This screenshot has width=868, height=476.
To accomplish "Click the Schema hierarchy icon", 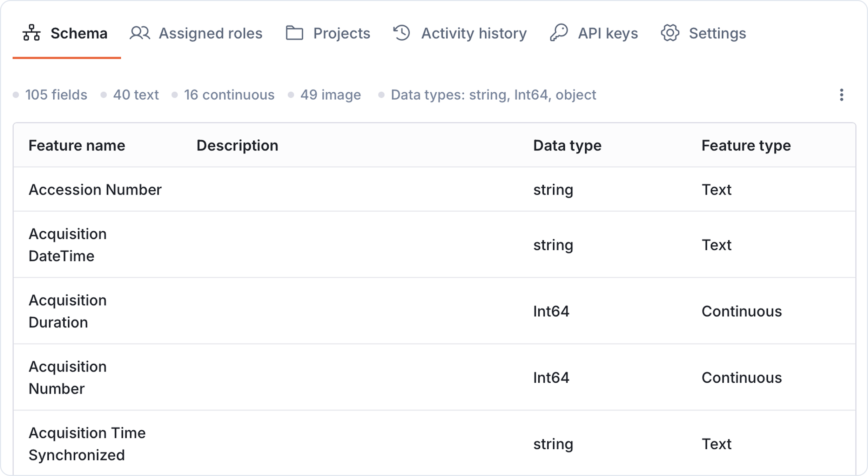I will coord(32,33).
